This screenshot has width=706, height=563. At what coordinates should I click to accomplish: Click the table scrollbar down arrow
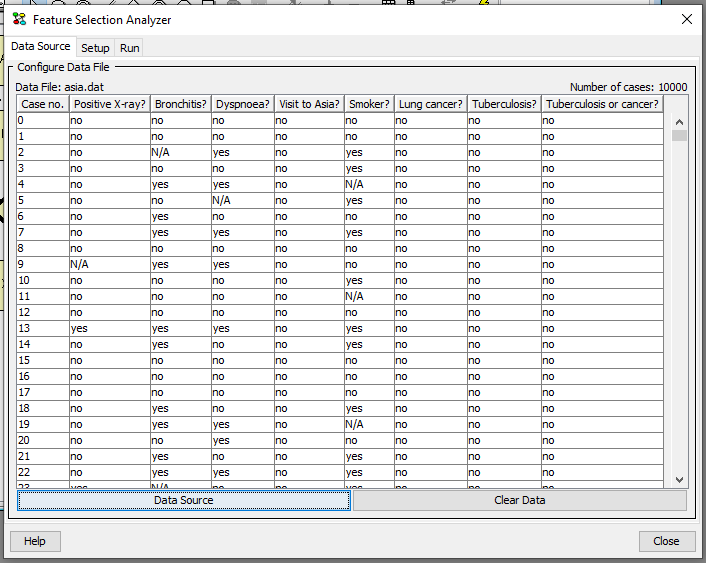pyautogui.click(x=679, y=480)
